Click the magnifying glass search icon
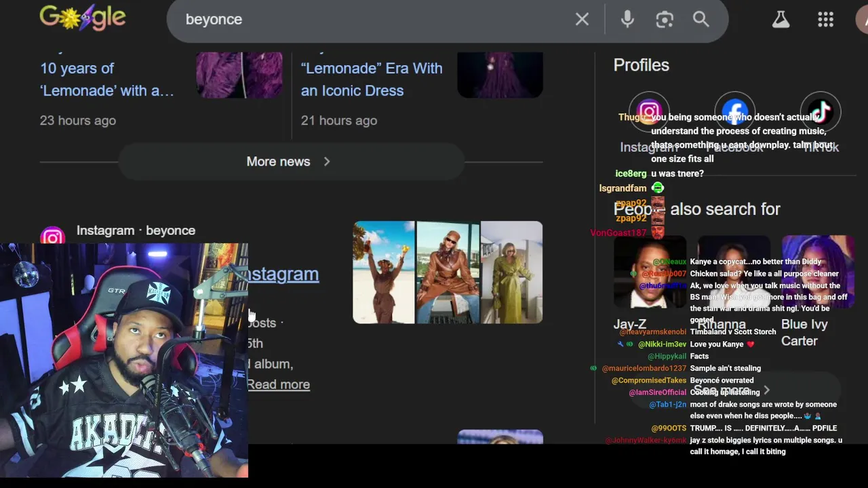This screenshot has width=868, height=488. coord(701,19)
